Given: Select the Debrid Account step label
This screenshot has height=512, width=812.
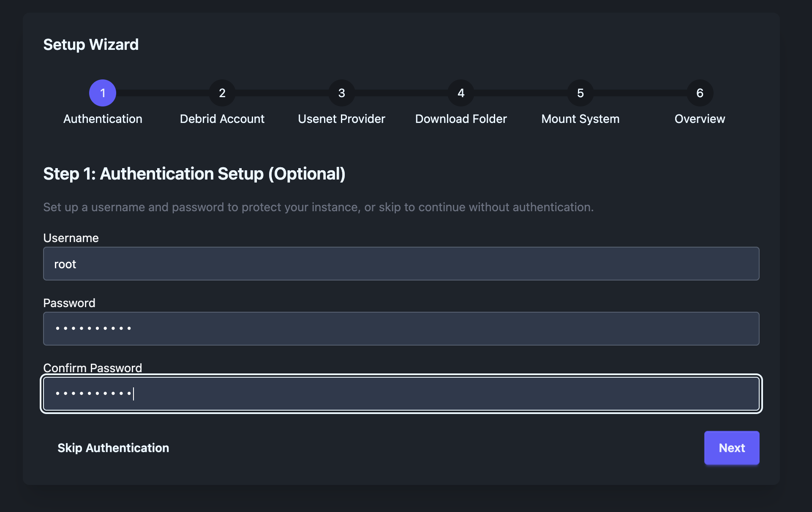Looking at the screenshot, I should [x=222, y=119].
